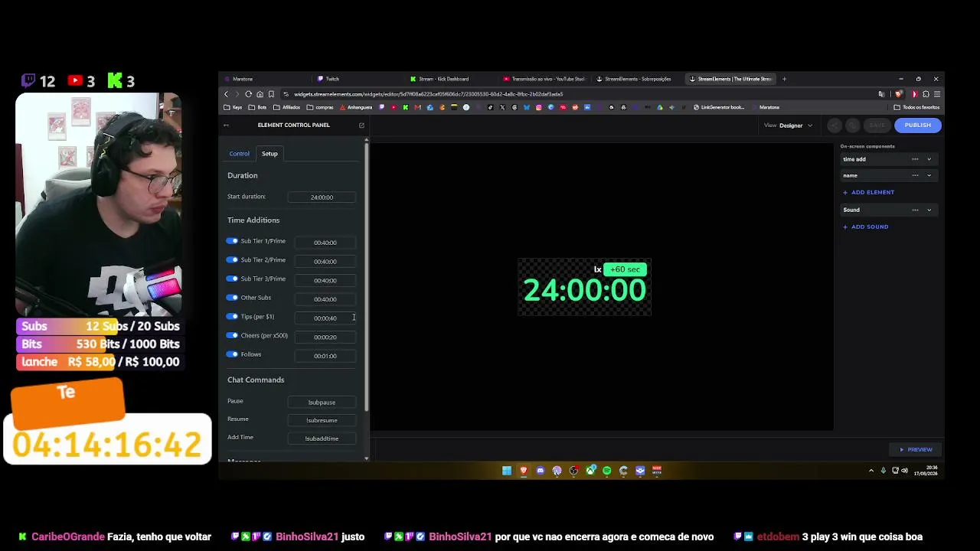This screenshot has height=551, width=980.
Task: Edit the Resume chat command field
Action: 322,420
